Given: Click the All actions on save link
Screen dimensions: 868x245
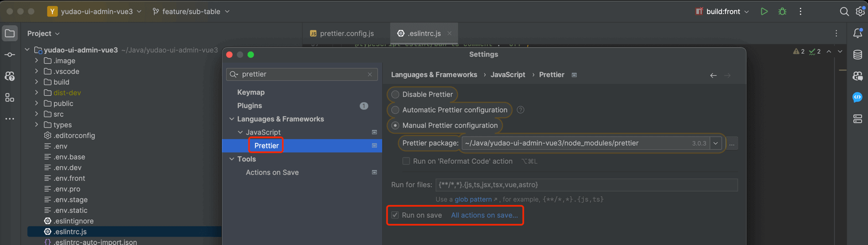Looking at the screenshot, I should (x=484, y=215).
